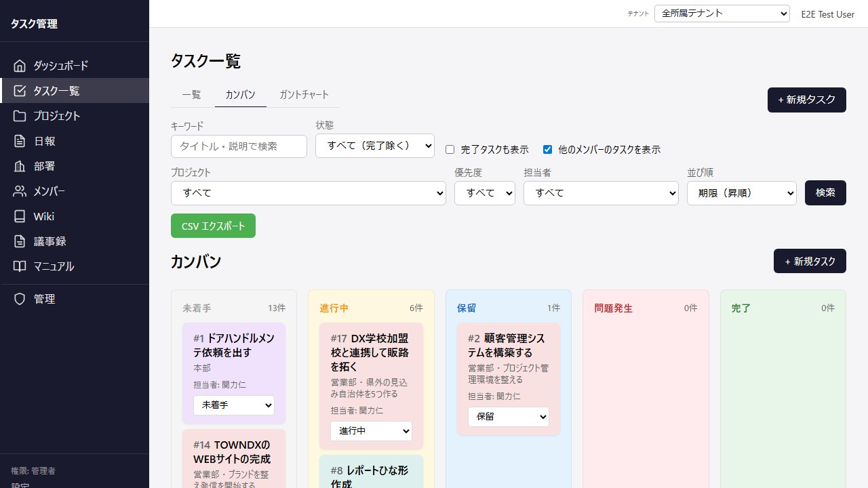Click the CSV エクスポート button

213,226
